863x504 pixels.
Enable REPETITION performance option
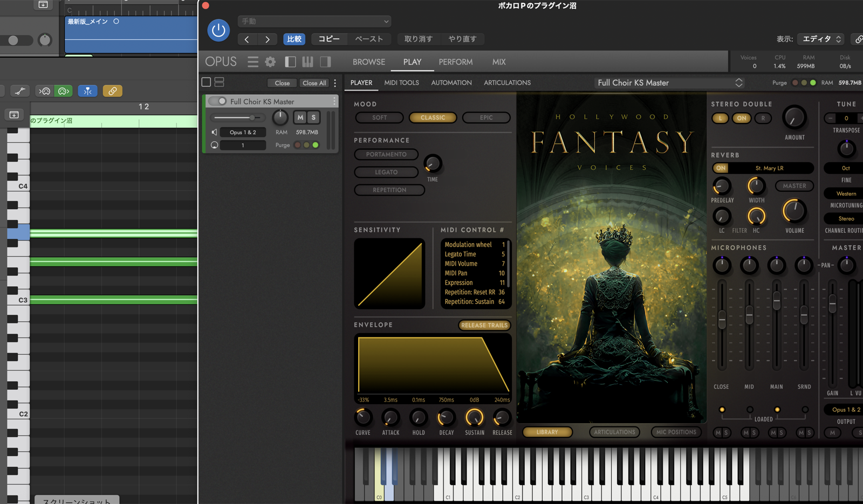tap(389, 190)
